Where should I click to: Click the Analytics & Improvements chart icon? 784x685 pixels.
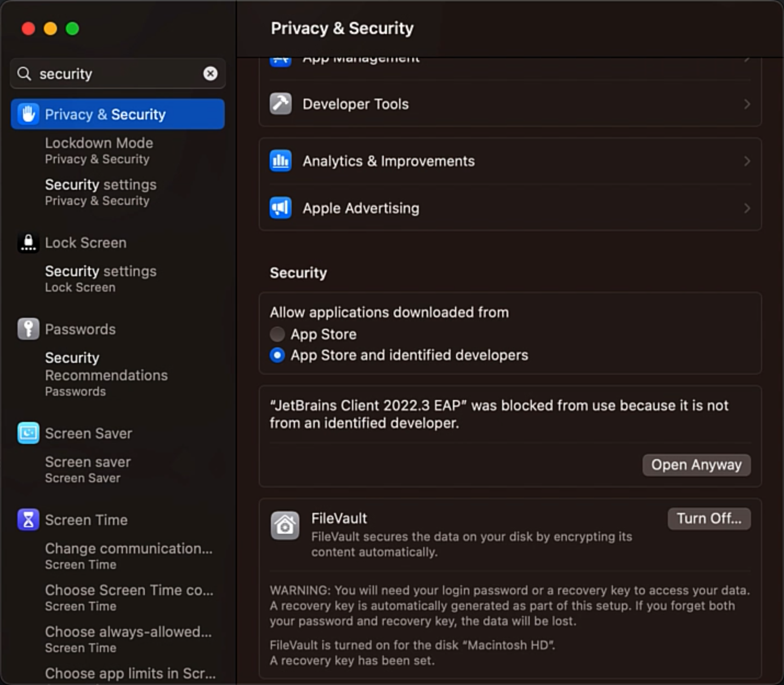tap(281, 161)
